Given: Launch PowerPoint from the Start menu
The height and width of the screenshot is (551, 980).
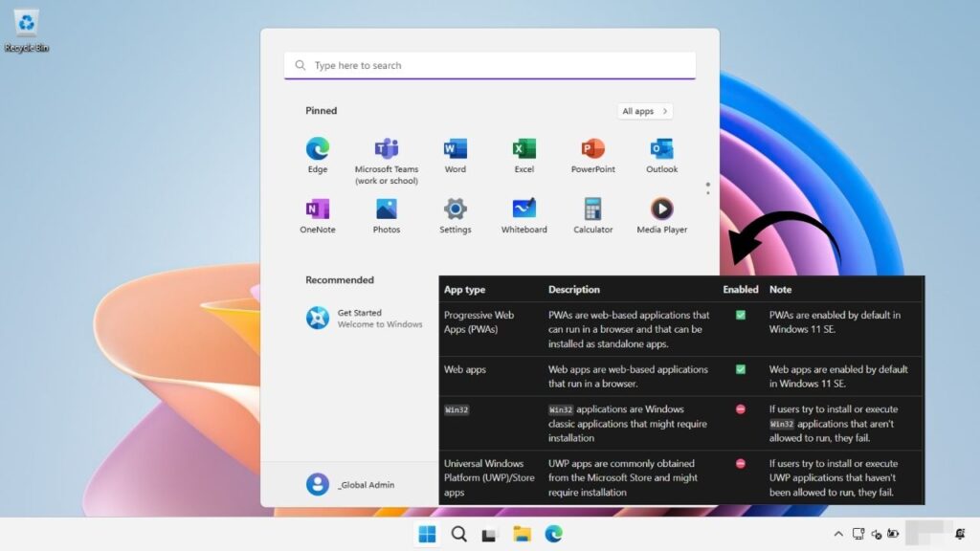Looking at the screenshot, I should pos(592,155).
